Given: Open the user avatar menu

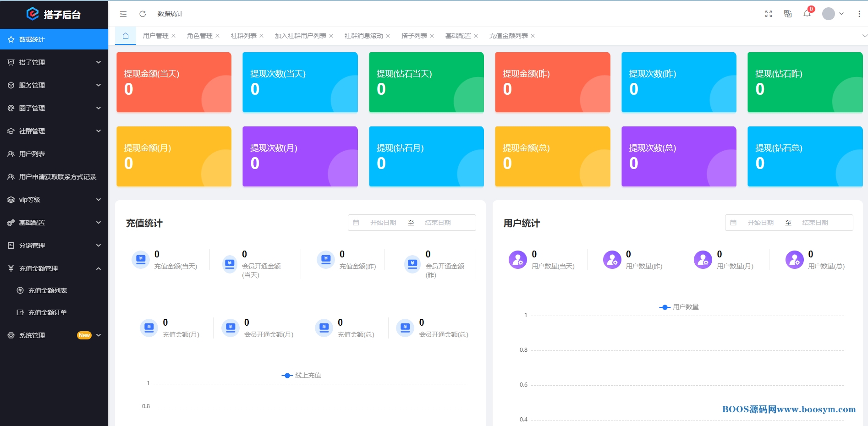Looking at the screenshot, I should (x=833, y=14).
